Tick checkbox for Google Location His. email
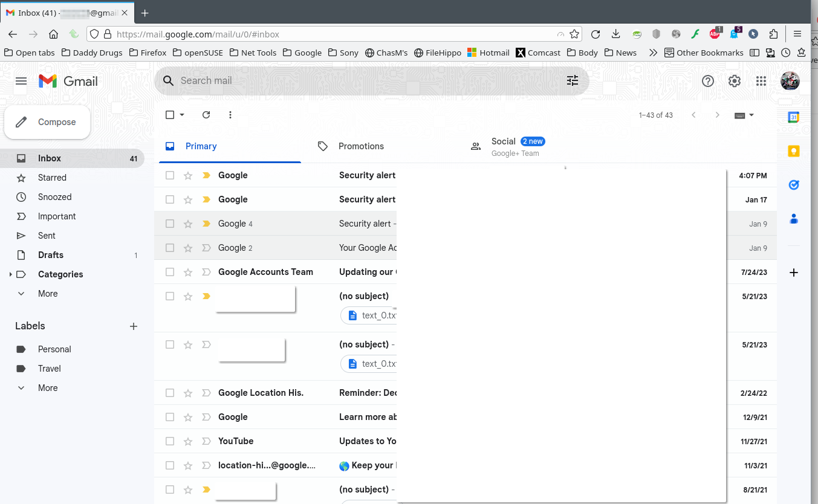Image resolution: width=818 pixels, height=504 pixels. [x=170, y=393]
